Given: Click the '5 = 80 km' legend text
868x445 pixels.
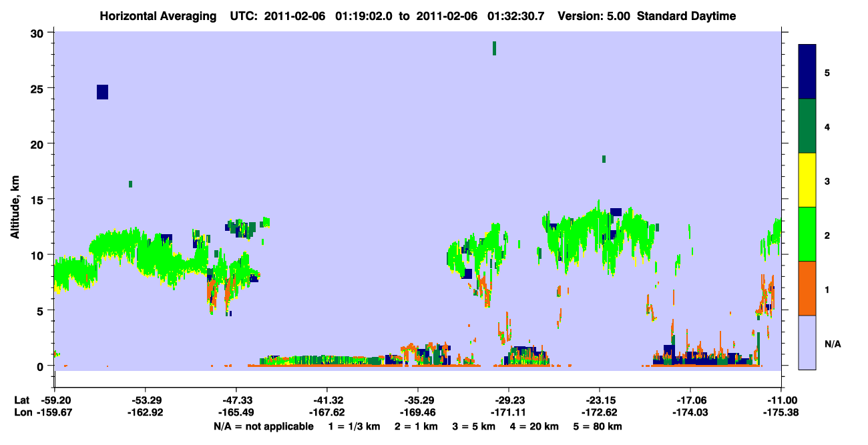Looking at the screenshot, I should (x=599, y=426).
